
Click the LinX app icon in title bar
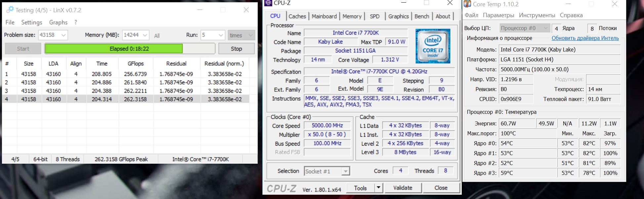click(x=10, y=10)
